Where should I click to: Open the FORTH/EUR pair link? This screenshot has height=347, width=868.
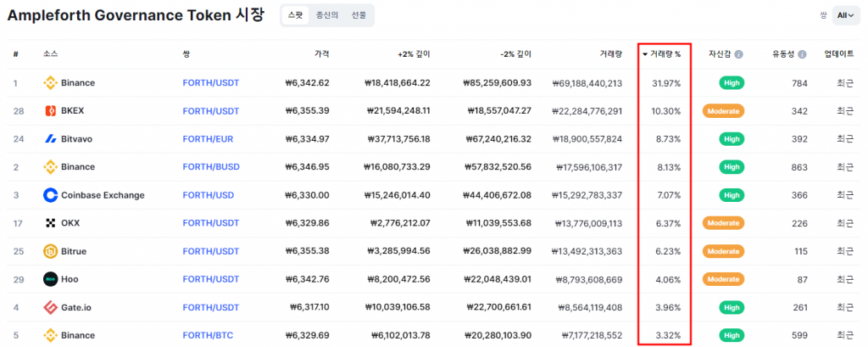[209, 139]
